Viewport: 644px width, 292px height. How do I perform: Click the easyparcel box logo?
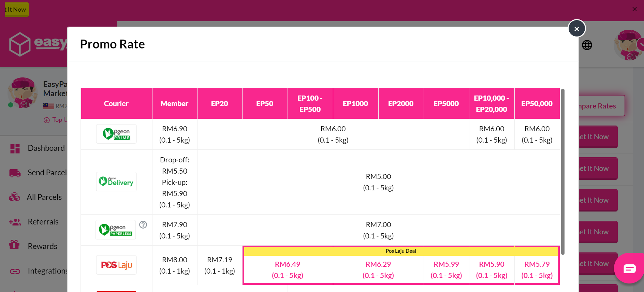tap(20, 44)
